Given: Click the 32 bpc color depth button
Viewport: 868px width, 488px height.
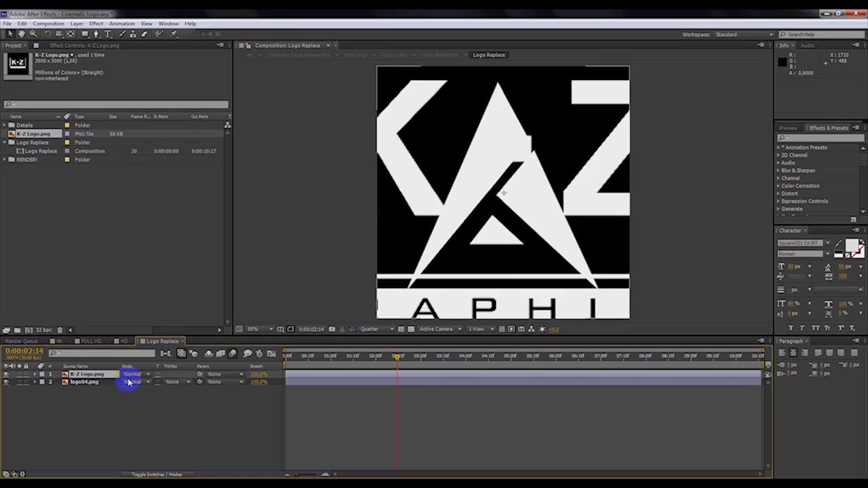Looking at the screenshot, I should click(x=43, y=330).
